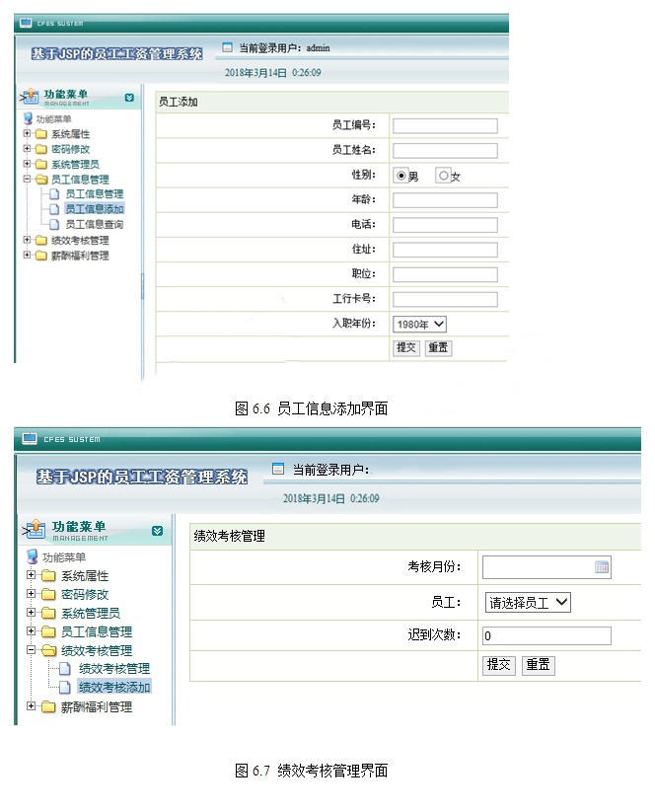Click the 住址 input field
The height and width of the screenshot is (812, 655).
(445, 250)
